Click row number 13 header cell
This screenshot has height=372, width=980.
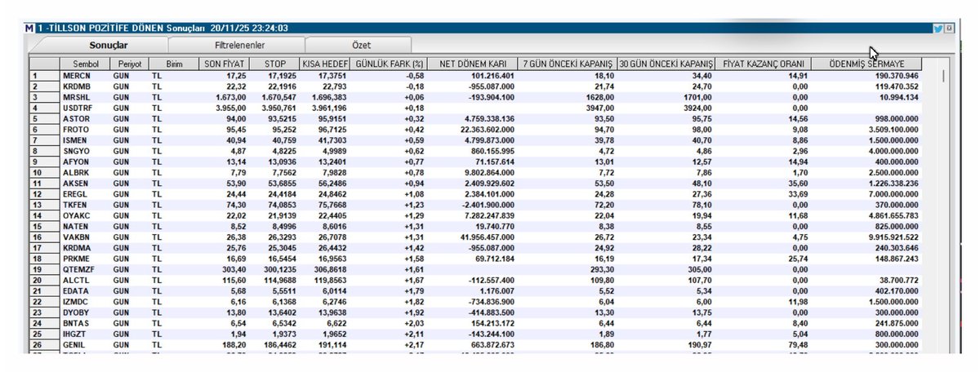click(45, 204)
